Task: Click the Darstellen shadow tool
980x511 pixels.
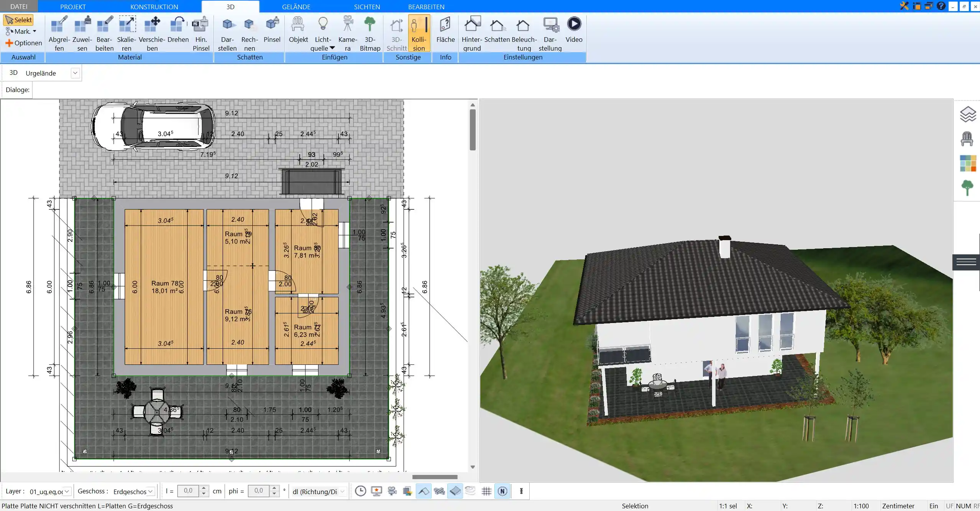Action: click(x=227, y=33)
